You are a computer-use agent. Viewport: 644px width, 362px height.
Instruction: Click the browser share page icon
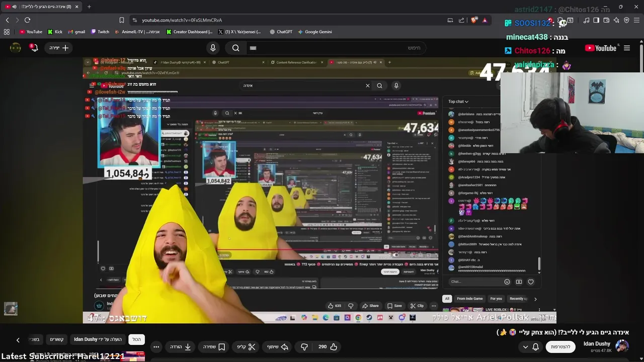[x=461, y=20]
